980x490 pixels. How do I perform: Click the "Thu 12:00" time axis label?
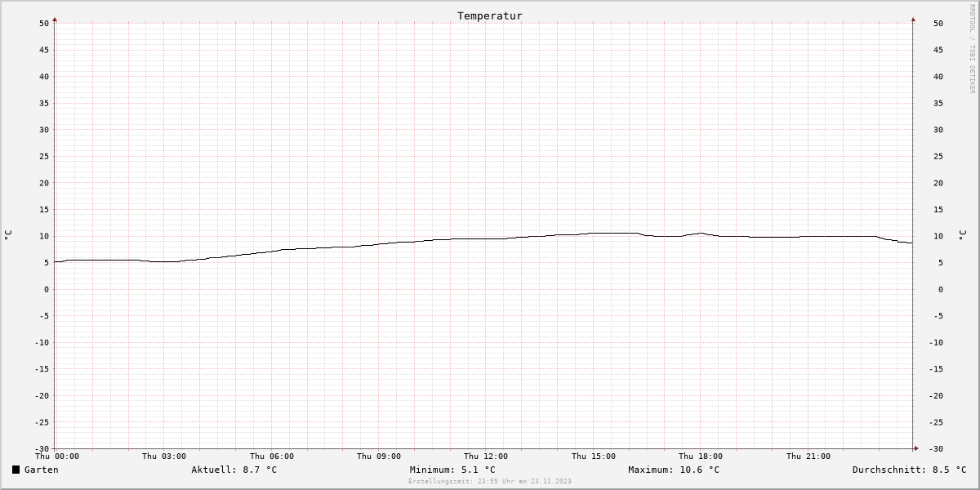(x=486, y=457)
